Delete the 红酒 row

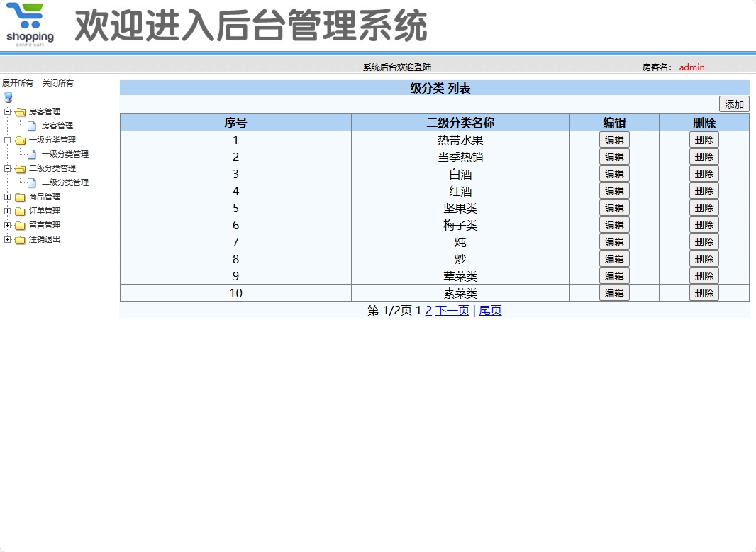[704, 191]
